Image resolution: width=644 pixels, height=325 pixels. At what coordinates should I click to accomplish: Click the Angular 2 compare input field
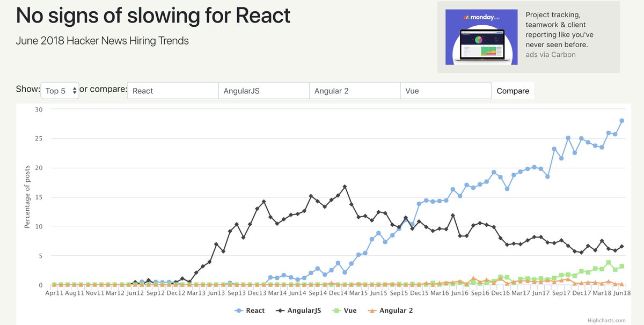pyautogui.click(x=355, y=91)
